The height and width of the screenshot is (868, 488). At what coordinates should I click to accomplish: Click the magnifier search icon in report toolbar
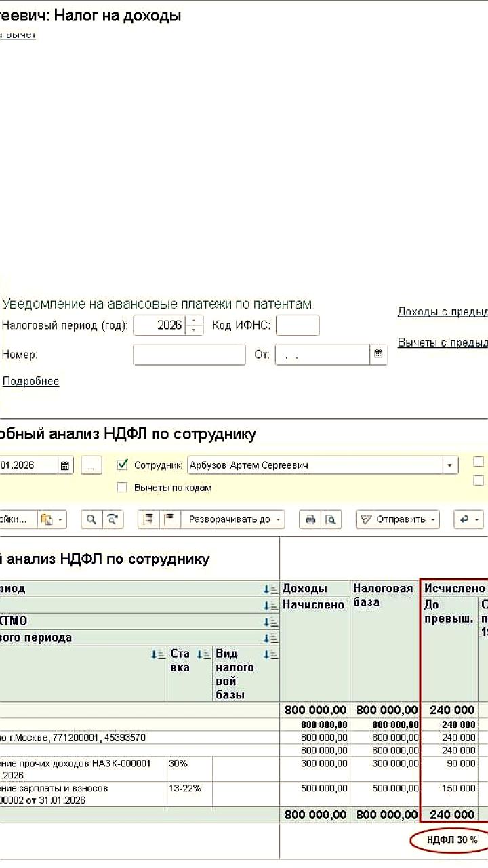pos(91,519)
